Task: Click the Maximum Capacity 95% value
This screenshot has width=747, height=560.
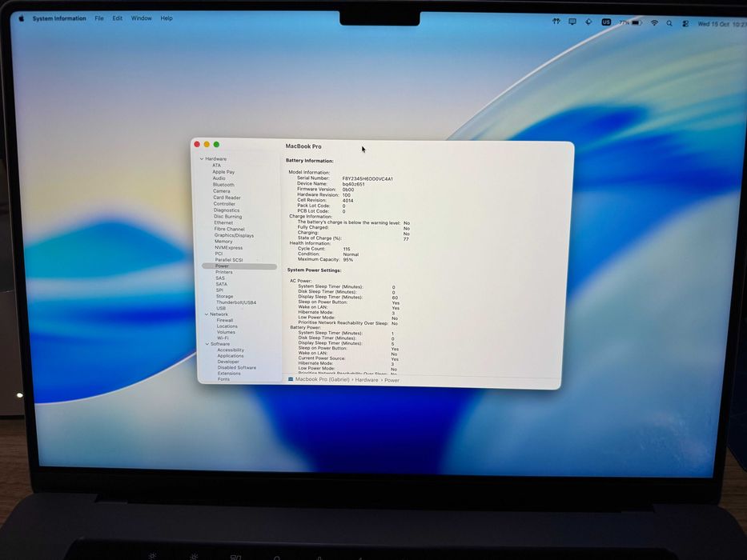Action: [347, 260]
